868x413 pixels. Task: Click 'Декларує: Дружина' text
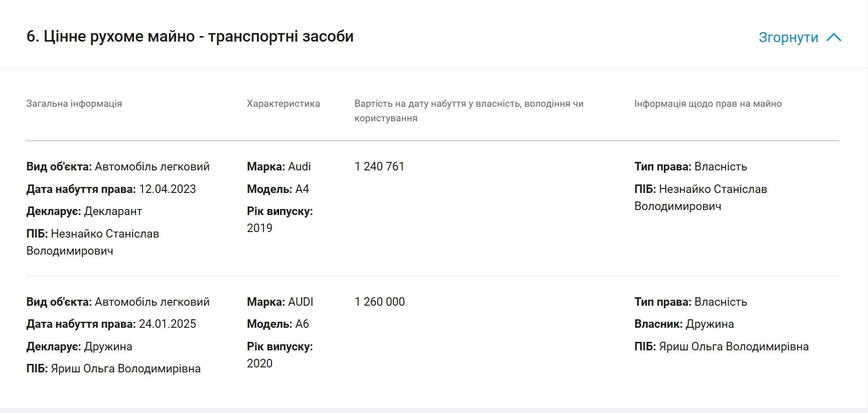(x=79, y=346)
